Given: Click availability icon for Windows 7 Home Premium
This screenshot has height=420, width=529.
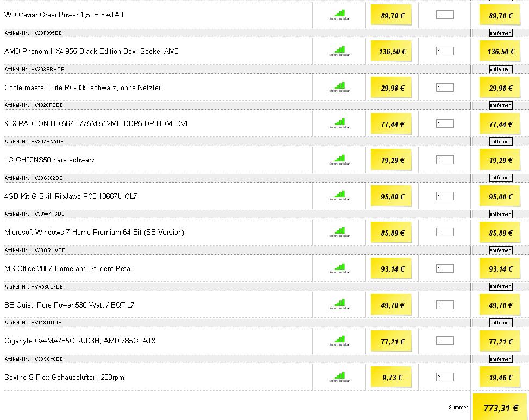Looking at the screenshot, I should pyautogui.click(x=339, y=233).
